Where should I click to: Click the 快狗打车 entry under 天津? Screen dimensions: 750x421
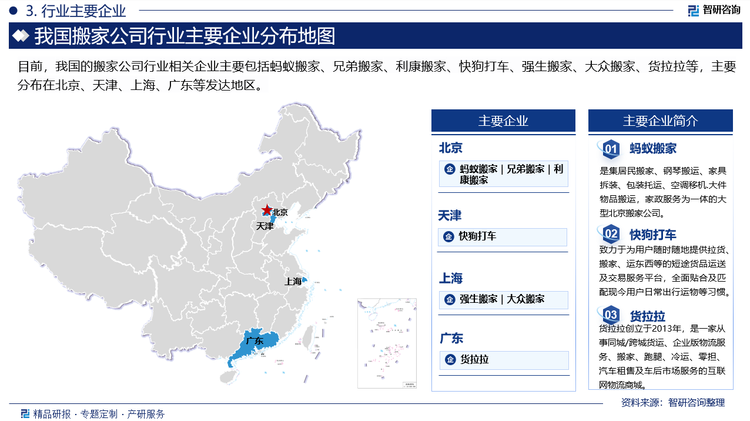[x=503, y=236]
